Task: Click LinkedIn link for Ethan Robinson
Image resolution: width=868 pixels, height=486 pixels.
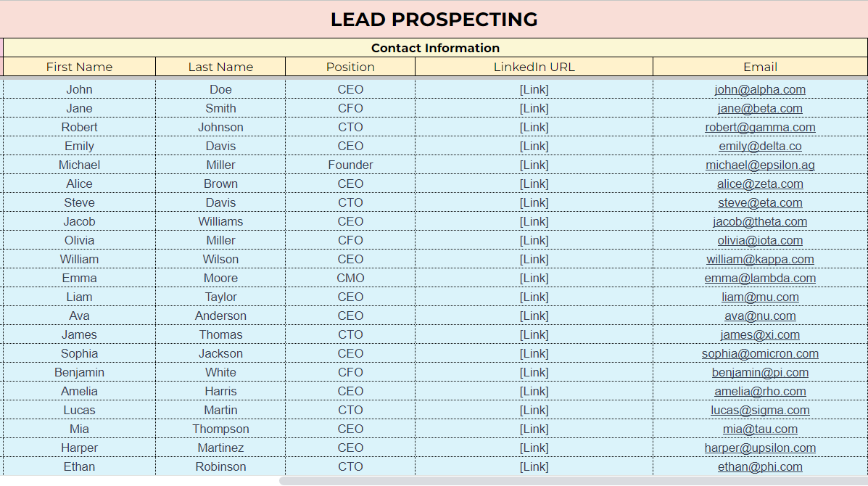Action: tap(534, 467)
